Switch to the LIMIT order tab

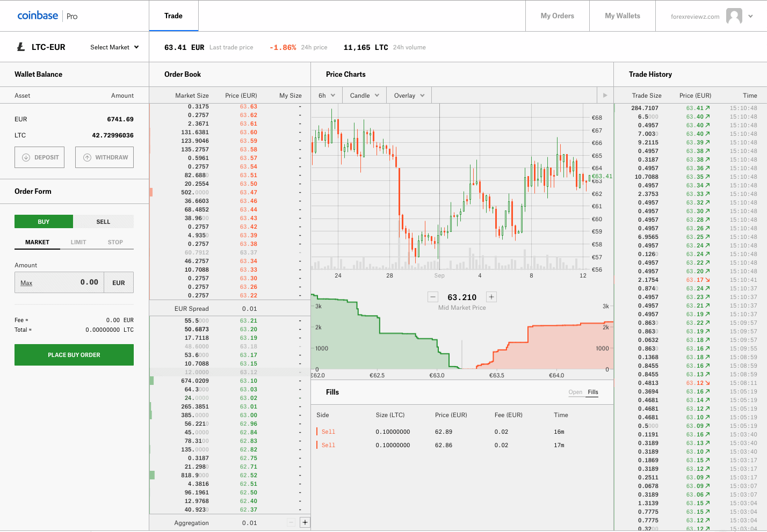point(78,242)
